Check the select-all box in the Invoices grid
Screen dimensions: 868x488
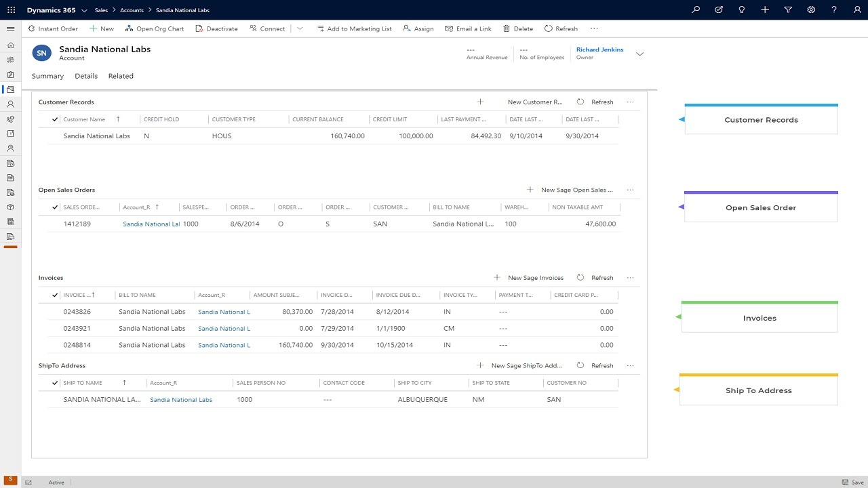click(55, 295)
